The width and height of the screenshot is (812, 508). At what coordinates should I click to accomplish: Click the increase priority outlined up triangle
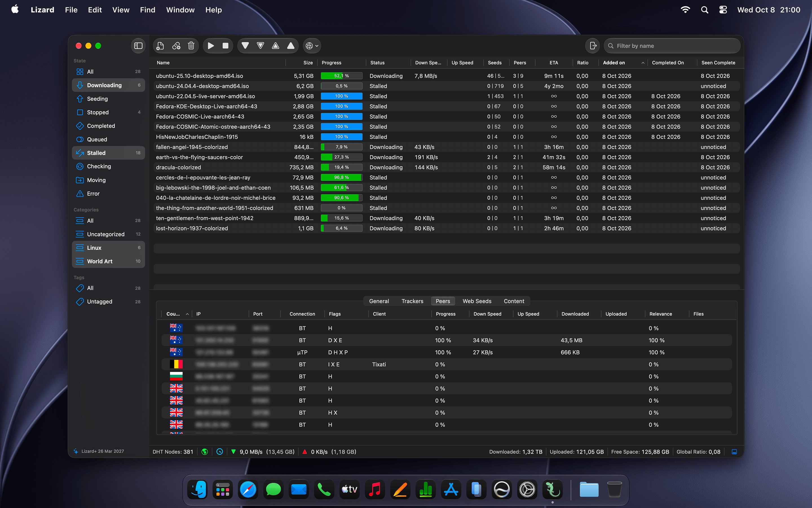(x=275, y=46)
